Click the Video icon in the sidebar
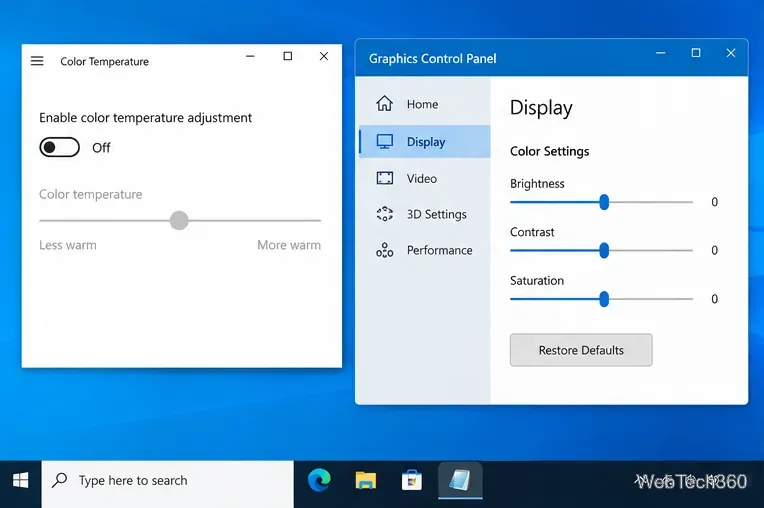Viewport: 764px width, 508px height. tap(384, 178)
